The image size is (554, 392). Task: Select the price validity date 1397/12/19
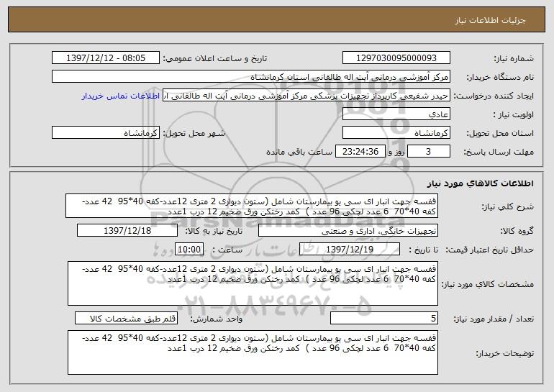(350, 250)
